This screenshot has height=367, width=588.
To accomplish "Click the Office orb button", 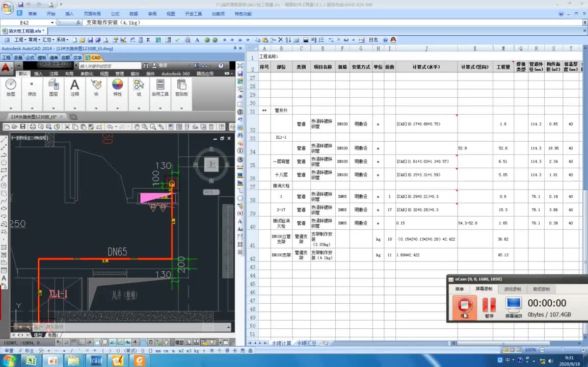I will click(x=7, y=8).
